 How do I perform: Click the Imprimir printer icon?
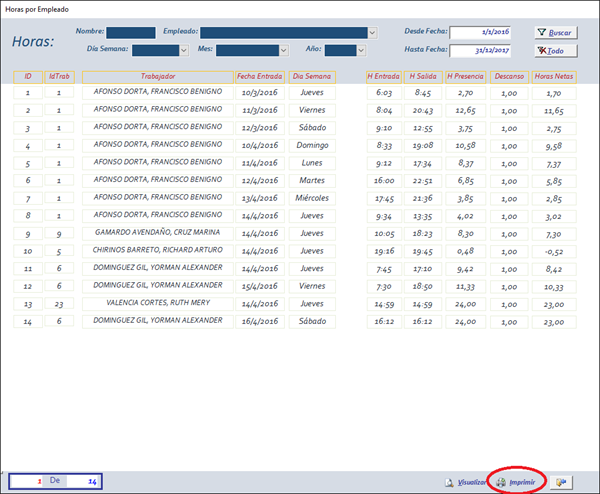[x=501, y=482]
